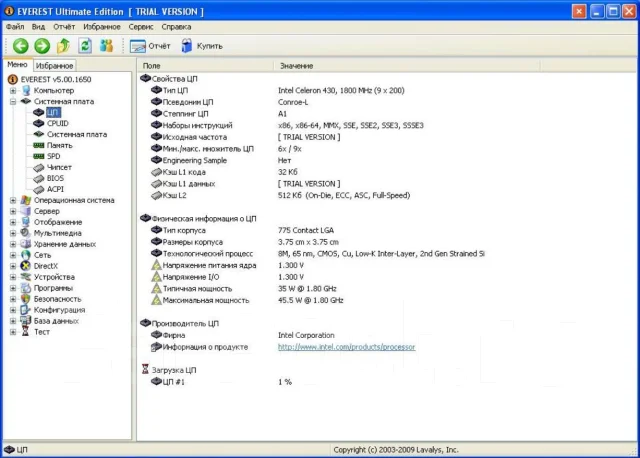The height and width of the screenshot is (458, 640).
Task: Click the Программы icon in the tree
Action: 26,288
